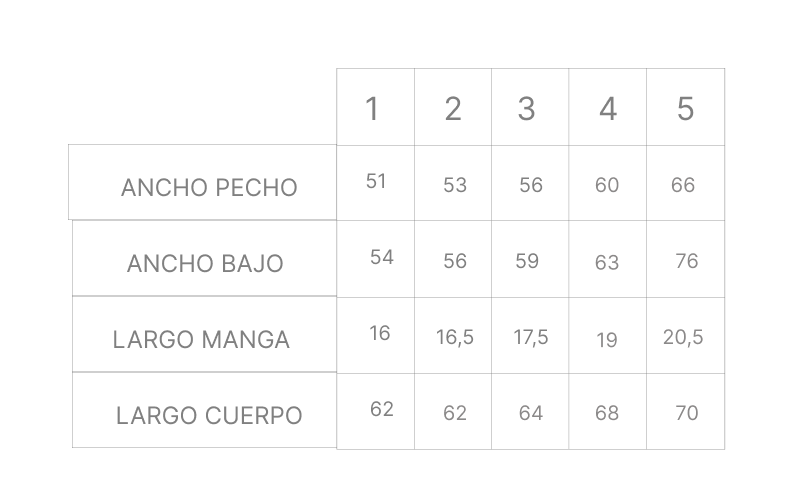Click the LARGO MANGA value 19
792x500 pixels.
pos(607,340)
